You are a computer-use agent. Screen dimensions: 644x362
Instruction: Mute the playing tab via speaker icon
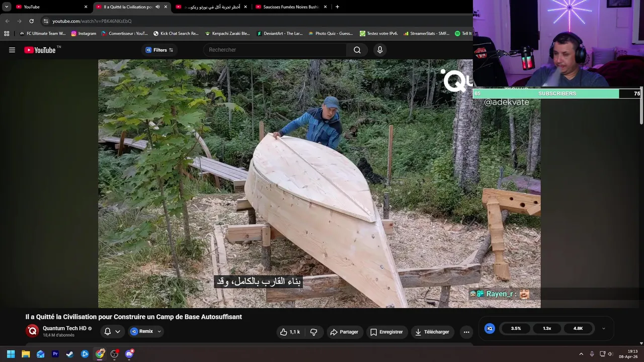[157, 7]
